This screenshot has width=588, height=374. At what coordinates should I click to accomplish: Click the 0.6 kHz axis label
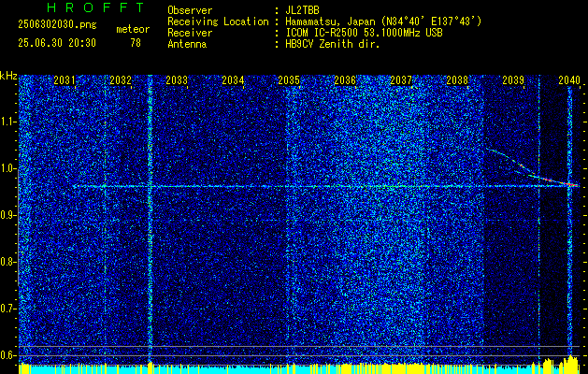point(7,355)
